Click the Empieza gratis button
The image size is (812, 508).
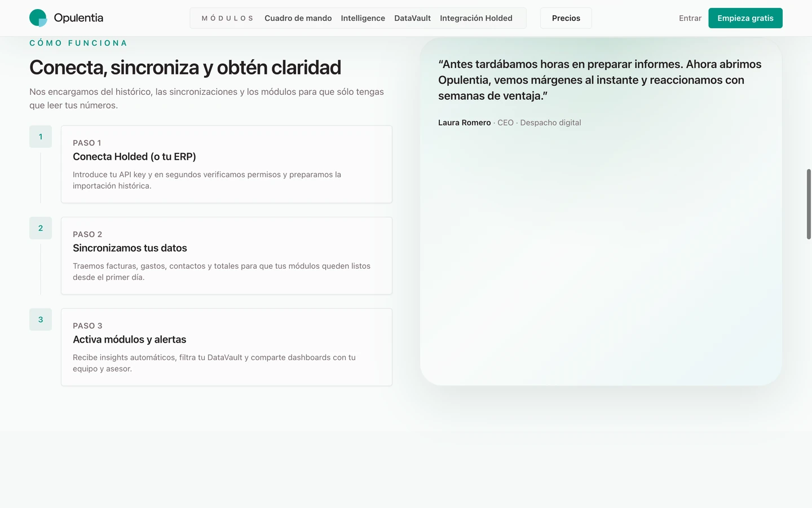(745, 18)
